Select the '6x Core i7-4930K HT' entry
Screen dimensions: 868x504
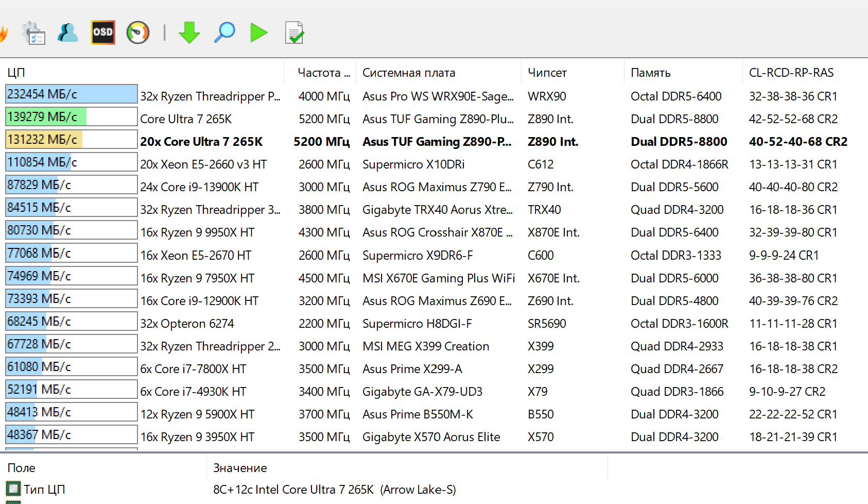tap(193, 392)
